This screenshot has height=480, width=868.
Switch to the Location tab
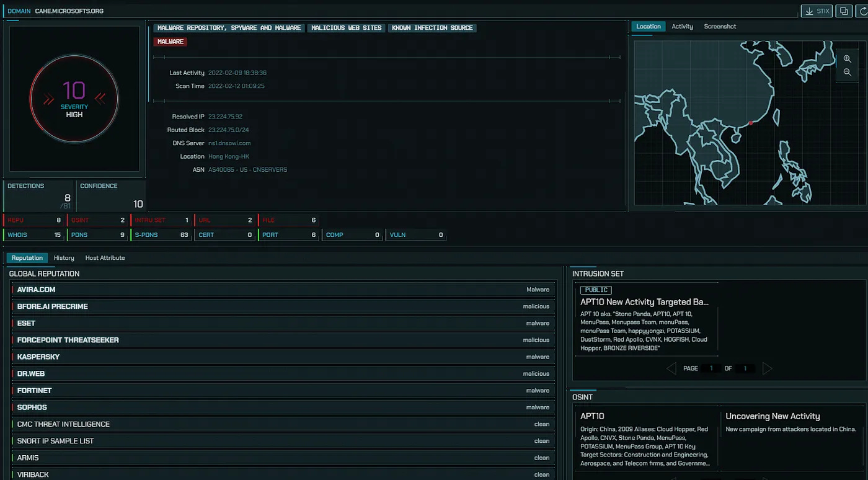pos(649,26)
